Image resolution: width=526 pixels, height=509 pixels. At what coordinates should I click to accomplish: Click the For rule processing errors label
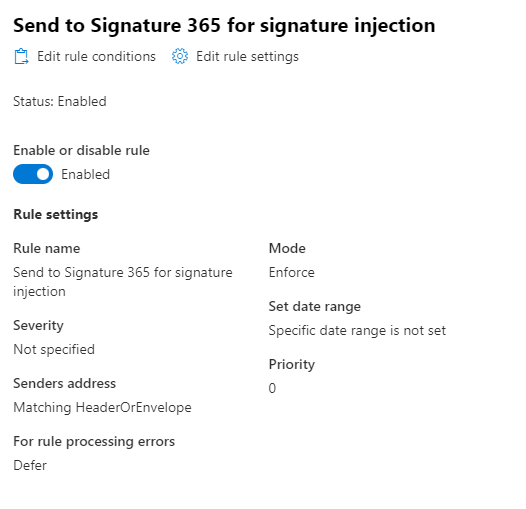tap(94, 442)
